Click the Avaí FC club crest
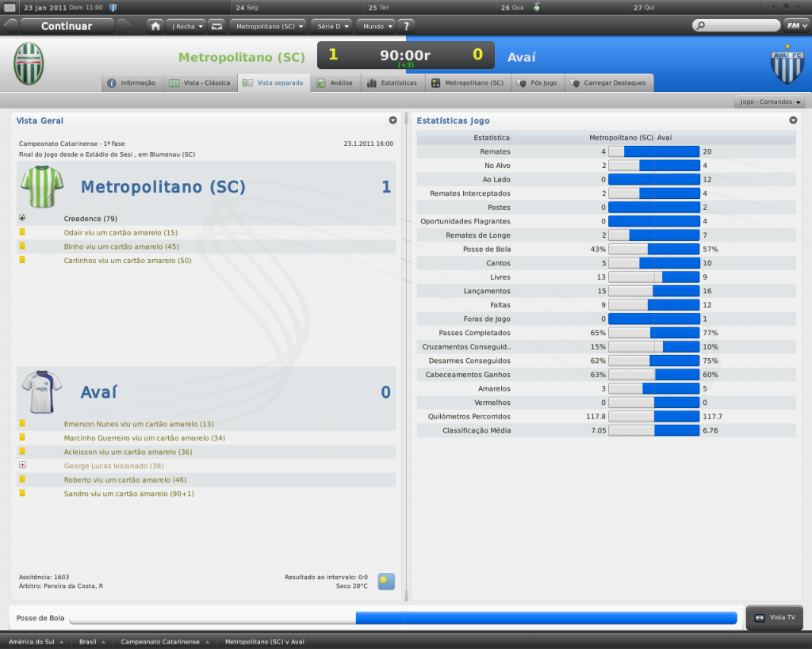The image size is (812, 649). click(x=787, y=67)
